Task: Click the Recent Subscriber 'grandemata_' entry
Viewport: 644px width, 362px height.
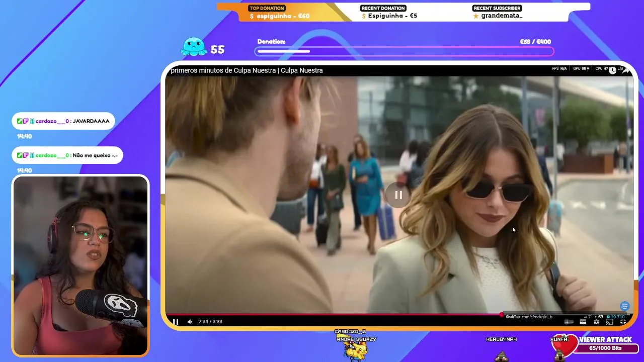Action: [x=498, y=16]
